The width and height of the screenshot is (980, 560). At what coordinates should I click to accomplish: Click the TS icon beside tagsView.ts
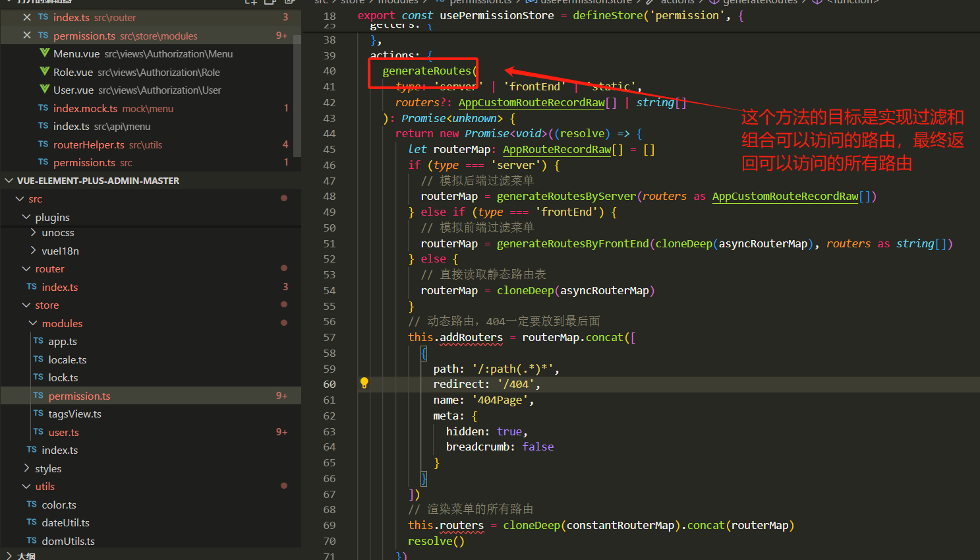[38, 414]
